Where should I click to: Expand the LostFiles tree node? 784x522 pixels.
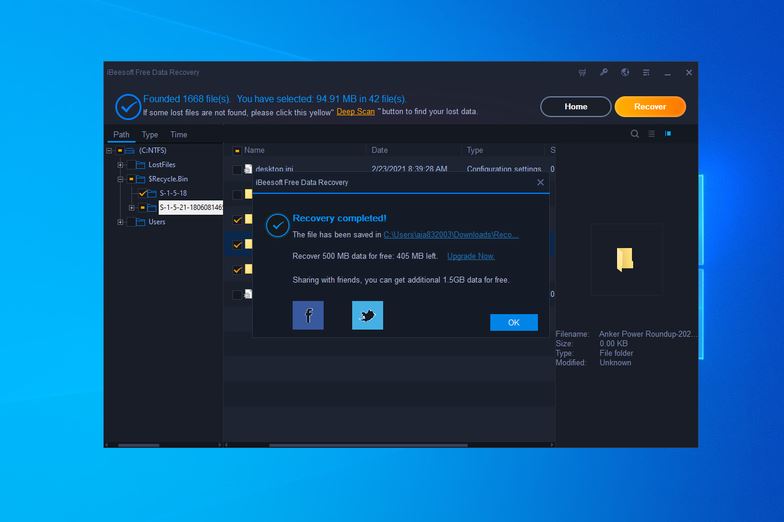pyautogui.click(x=120, y=165)
